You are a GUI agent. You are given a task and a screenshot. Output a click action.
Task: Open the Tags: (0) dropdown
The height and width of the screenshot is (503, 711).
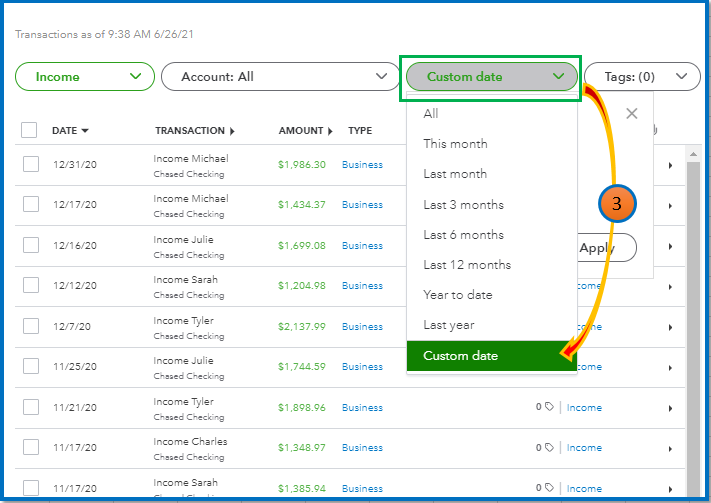point(642,77)
